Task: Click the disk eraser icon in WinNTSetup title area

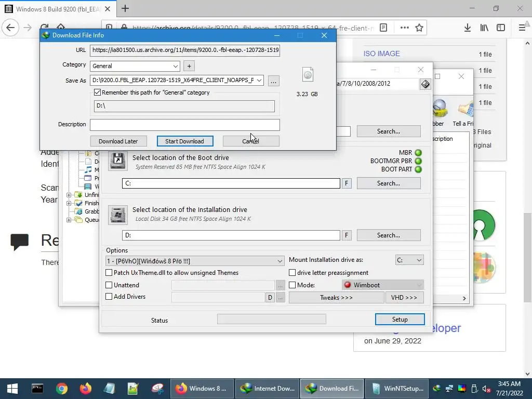Action: pyautogui.click(x=425, y=84)
